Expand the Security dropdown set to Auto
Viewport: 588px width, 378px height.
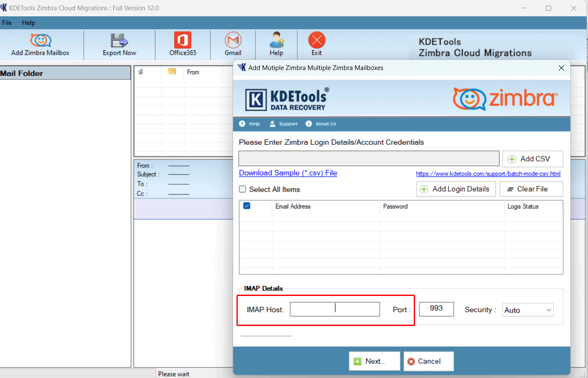(528, 310)
